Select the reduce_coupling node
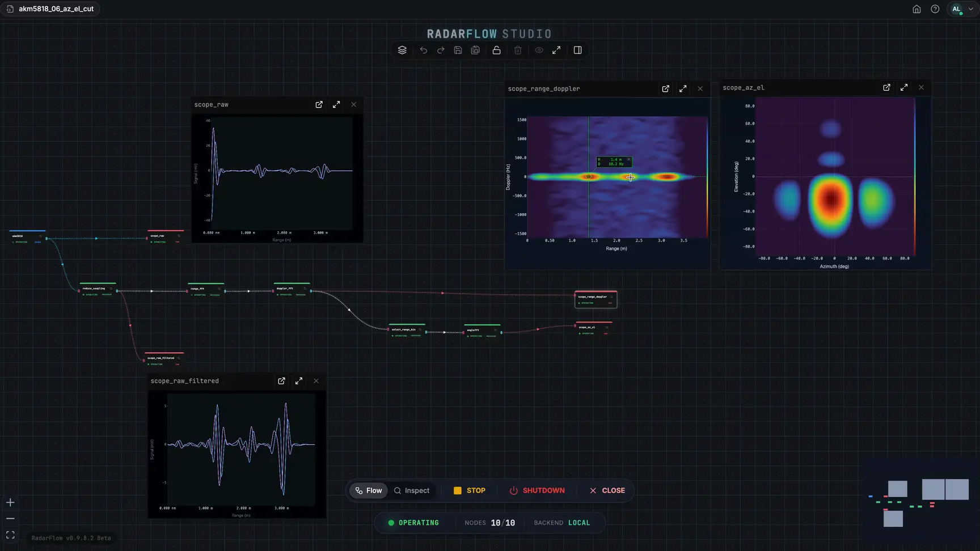This screenshot has height=551, width=980. click(x=98, y=290)
